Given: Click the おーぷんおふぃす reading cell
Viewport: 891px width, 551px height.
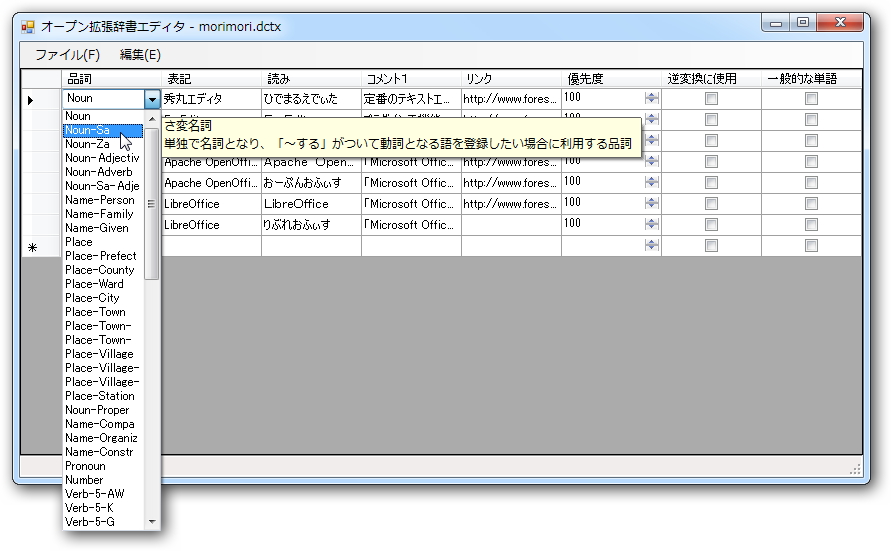Looking at the screenshot, I should (311, 183).
